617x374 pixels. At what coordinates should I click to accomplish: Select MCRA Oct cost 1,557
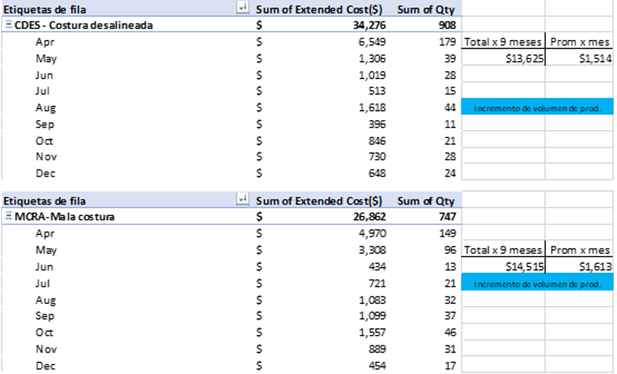372,333
